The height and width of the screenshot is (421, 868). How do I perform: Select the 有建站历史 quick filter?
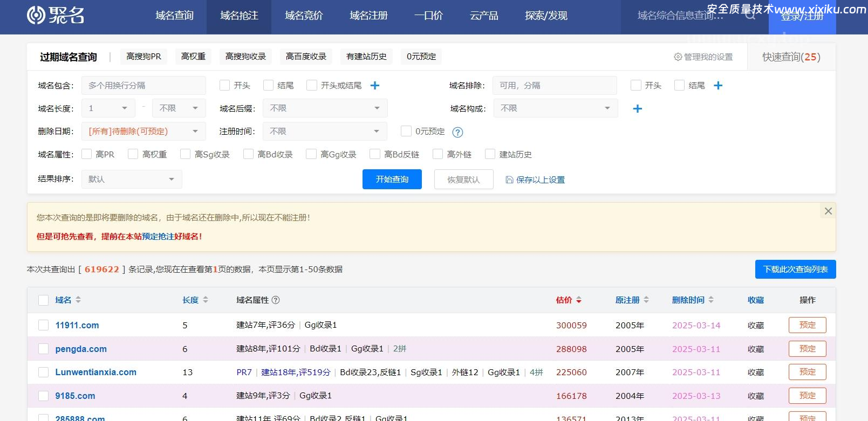[366, 57]
